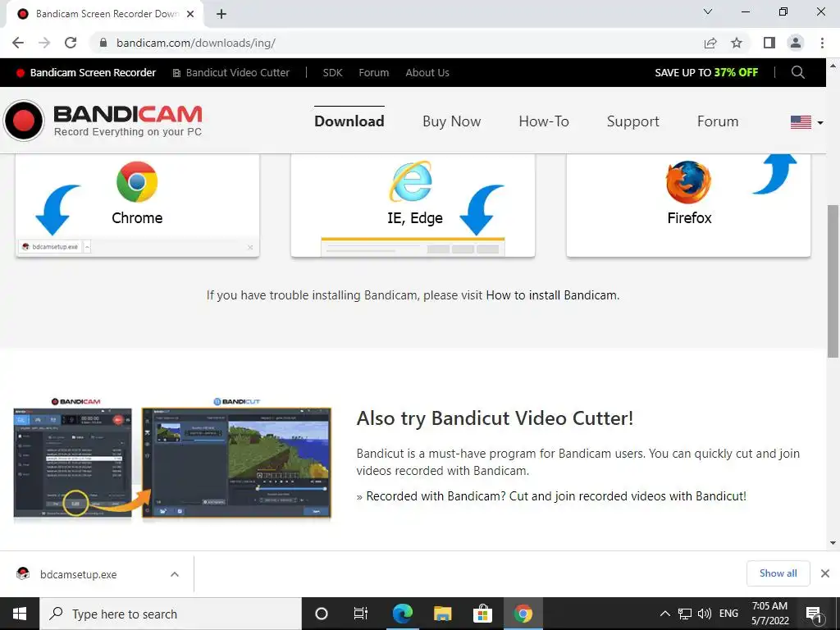Close the Bandicam Screen Recorder tab
840x630 pixels.
[190, 14]
